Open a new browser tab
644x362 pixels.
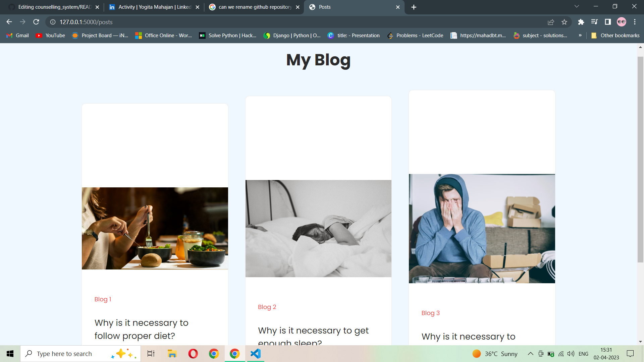pos(414,7)
